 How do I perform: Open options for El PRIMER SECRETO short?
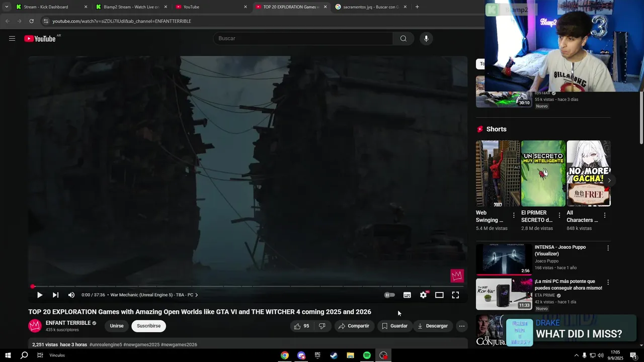[x=559, y=215]
